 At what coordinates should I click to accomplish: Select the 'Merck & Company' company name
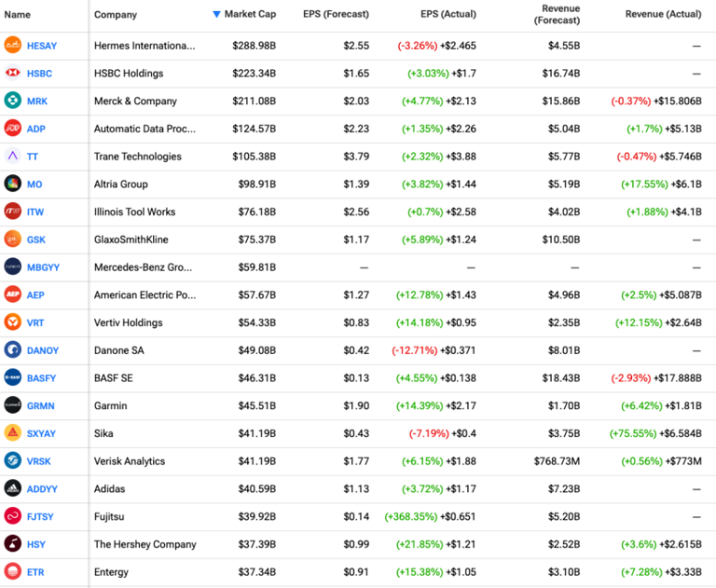tap(135, 101)
